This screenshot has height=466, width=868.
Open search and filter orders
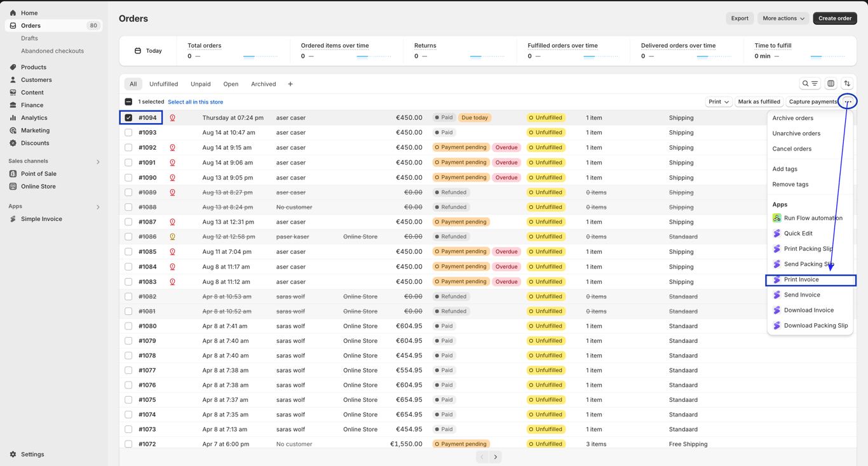[x=810, y=84]
